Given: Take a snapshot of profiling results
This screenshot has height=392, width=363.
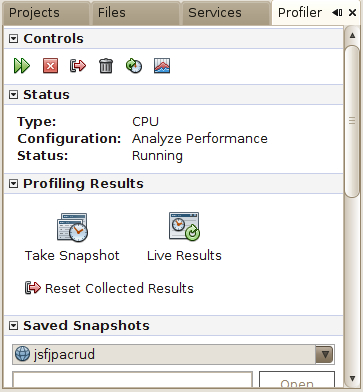Looking at the screenshot, I should click(72, 237).
